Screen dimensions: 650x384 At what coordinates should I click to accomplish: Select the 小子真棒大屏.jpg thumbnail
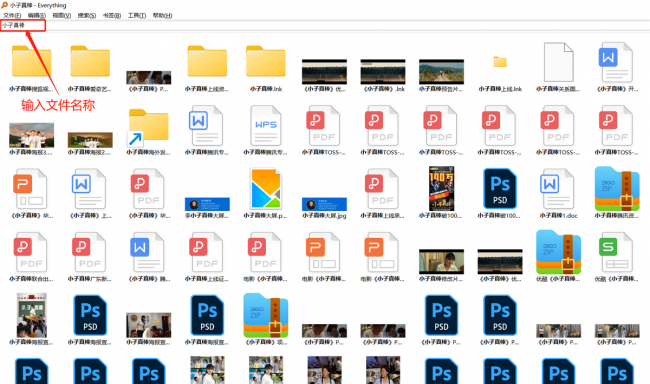pyautogui.click(x=324, y=204)
